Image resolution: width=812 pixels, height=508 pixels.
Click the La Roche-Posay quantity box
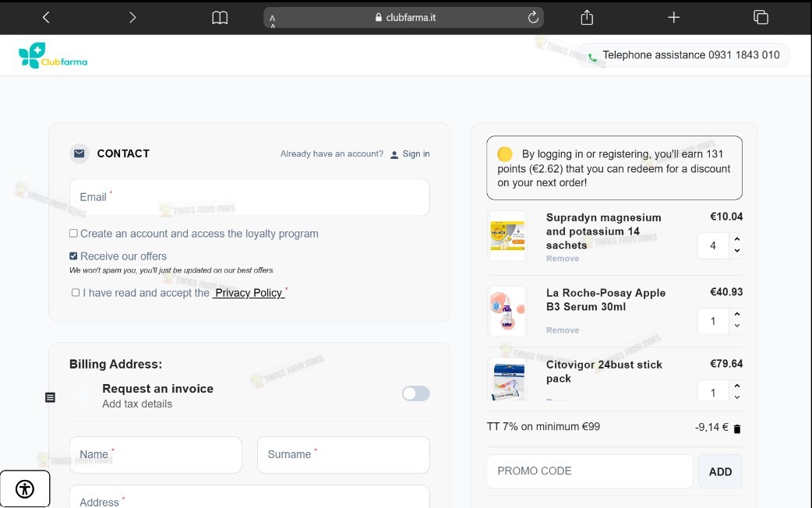coord(713,321)
